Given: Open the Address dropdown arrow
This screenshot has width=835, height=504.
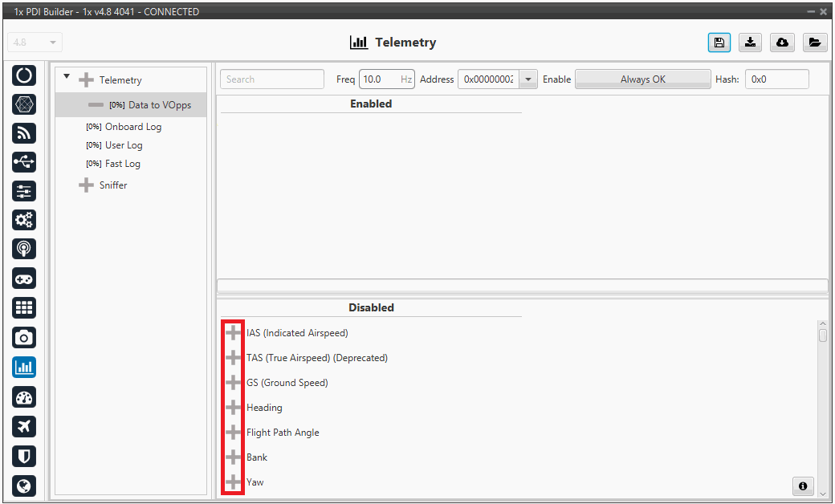Looking at the screenshot, I should (528, 79).
